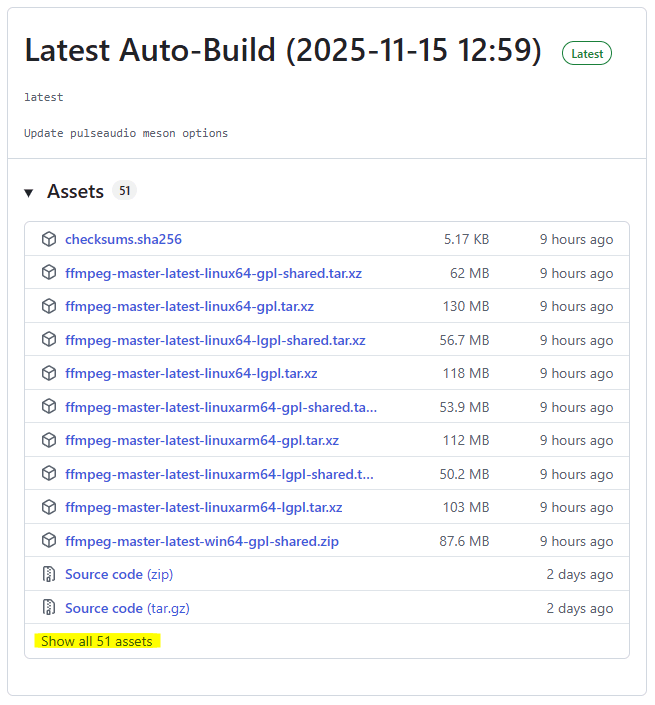Download checksums.sha256 file
The width and height of the screenshot is (655, 705).
[123, 239]
